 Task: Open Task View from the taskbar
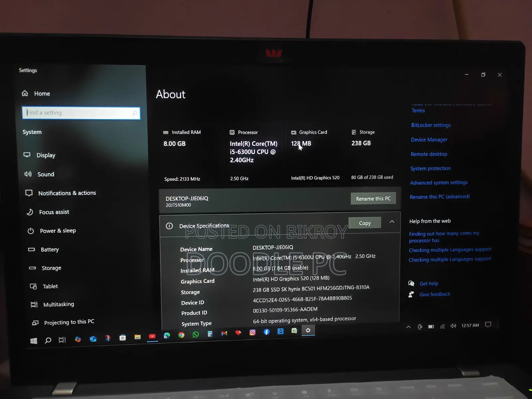(62, 340)
